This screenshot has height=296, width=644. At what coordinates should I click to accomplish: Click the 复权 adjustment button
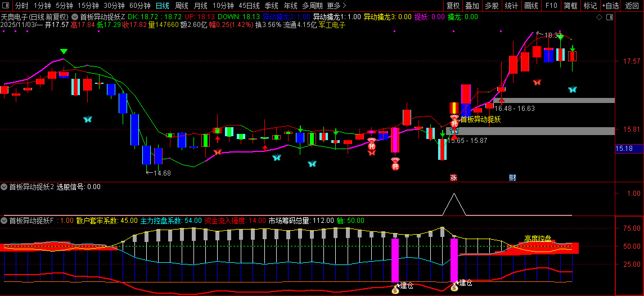pyautogui.click(x=453, y=6)
